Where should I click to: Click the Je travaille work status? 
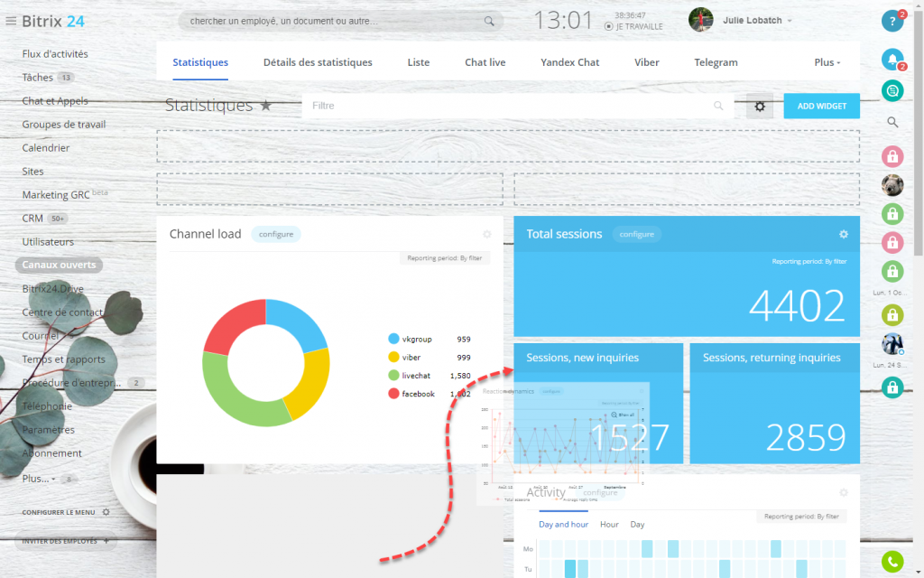(639, 26)
